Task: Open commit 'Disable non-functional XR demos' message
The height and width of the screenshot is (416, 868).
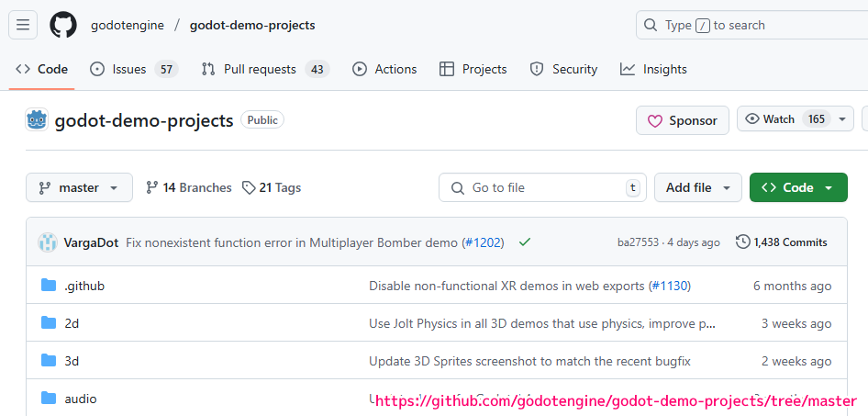Action: click(506, 287)
